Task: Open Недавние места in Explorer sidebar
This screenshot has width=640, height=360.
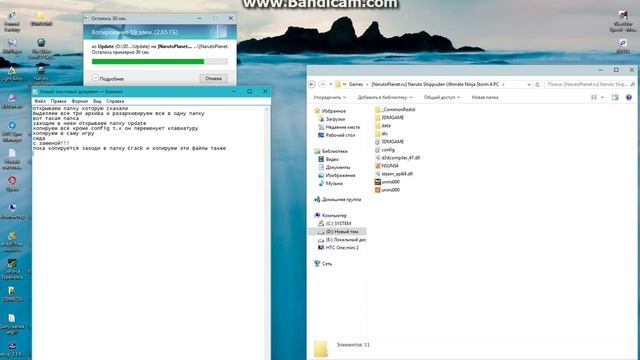Action: [x=339, y=127]
